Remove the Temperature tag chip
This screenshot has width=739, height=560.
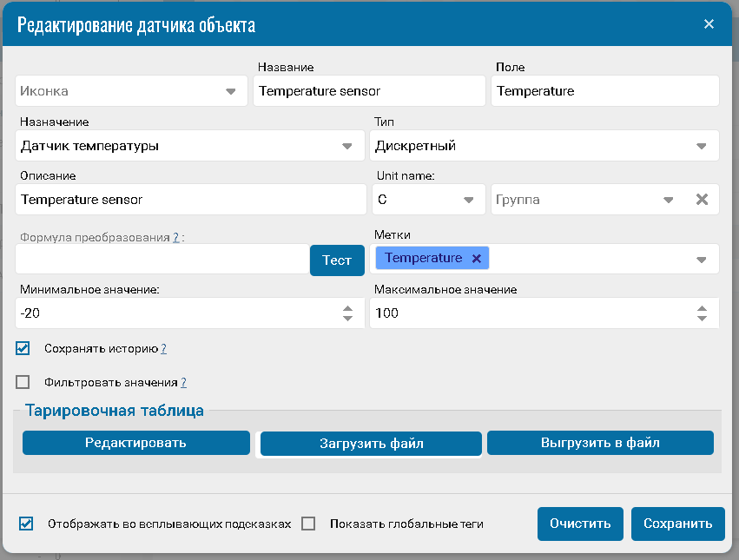pyautogui.click(x=476, y=258)
